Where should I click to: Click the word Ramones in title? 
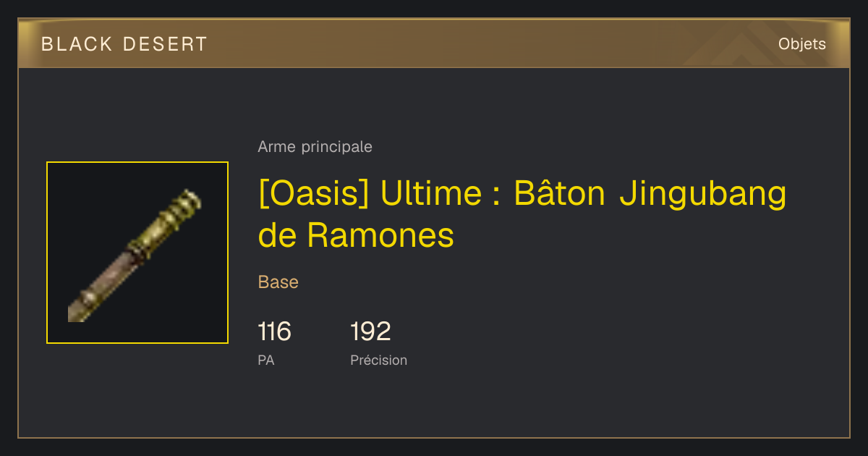pos(380,235)
